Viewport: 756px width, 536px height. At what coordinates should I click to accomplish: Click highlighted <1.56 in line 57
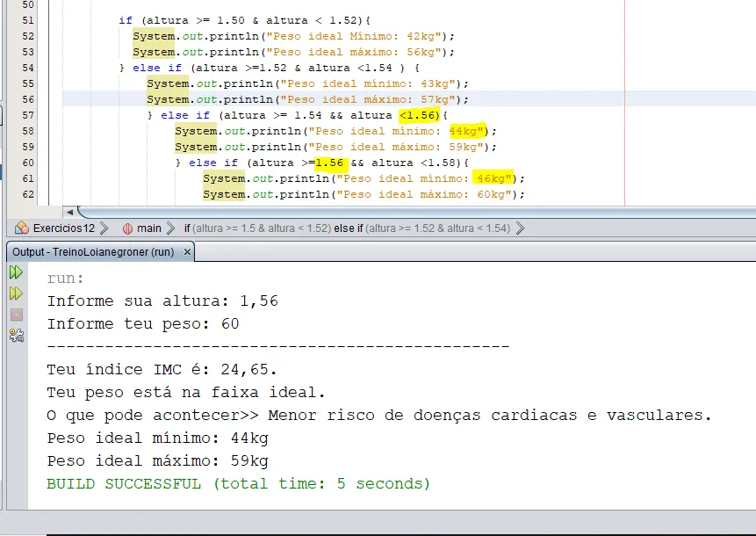pos(420,115)
